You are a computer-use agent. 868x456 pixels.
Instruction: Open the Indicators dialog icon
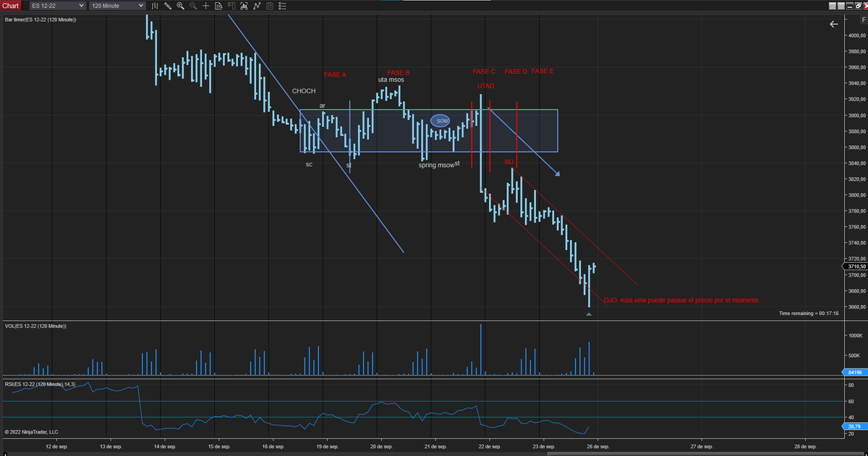click(x=244, y=6)
